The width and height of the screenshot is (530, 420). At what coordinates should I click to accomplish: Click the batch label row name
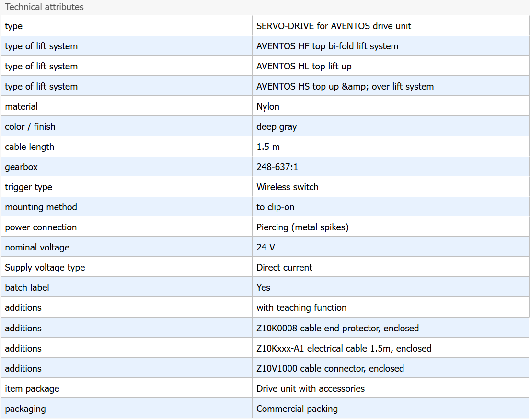coord(27,288)
